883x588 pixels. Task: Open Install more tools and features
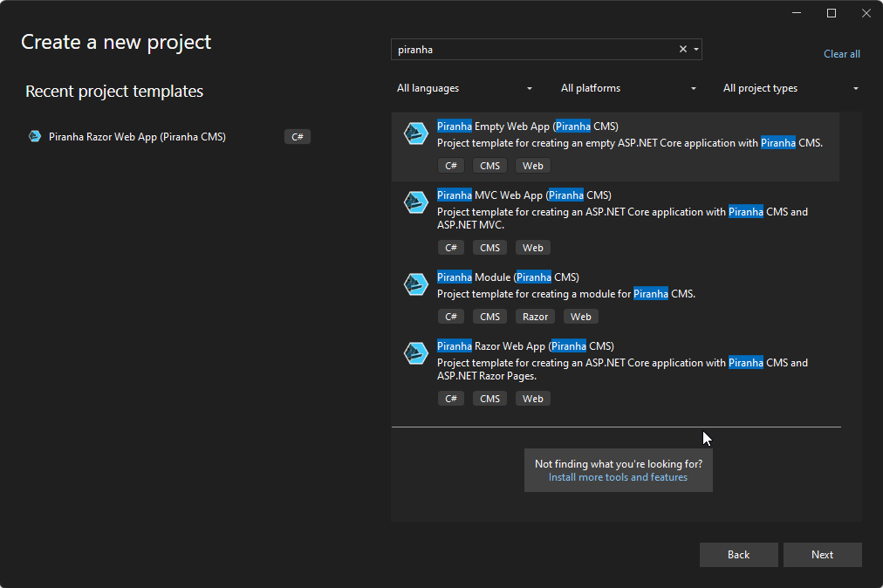[618, 477]
